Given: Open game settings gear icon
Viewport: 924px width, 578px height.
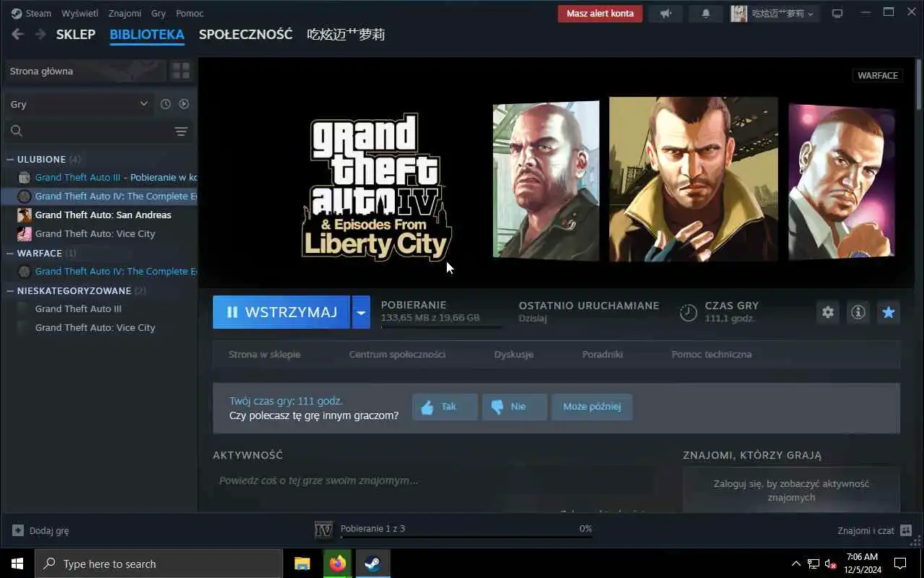Looking at the screenshot, I should (828, 312).
